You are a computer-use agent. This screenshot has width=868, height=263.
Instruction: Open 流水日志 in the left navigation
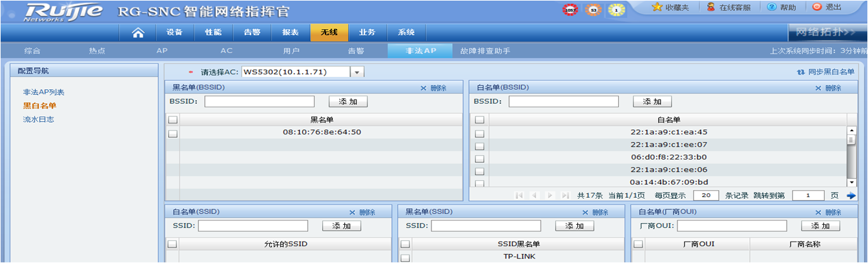pyautogui.click(x=38, y=120)
